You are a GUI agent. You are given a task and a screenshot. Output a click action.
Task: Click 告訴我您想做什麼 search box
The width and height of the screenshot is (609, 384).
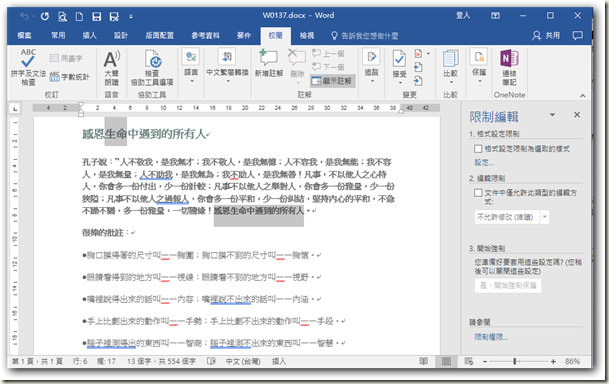point(364,36)
